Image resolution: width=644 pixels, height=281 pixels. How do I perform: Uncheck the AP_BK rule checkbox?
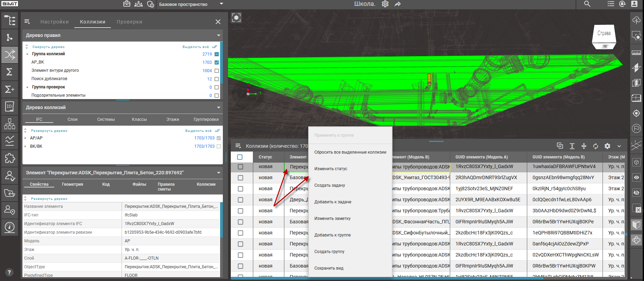(x=217, y=62)
